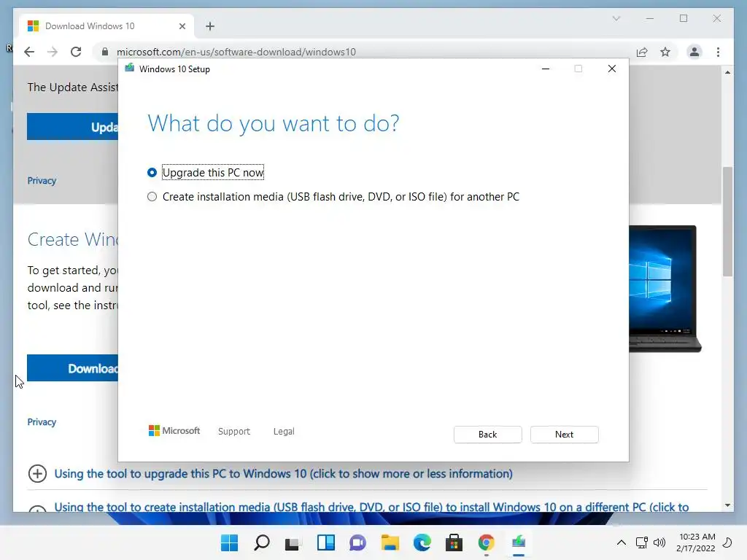Go back in Chrome browser
This screenshot has width=747, height=560.
(29, 52)
